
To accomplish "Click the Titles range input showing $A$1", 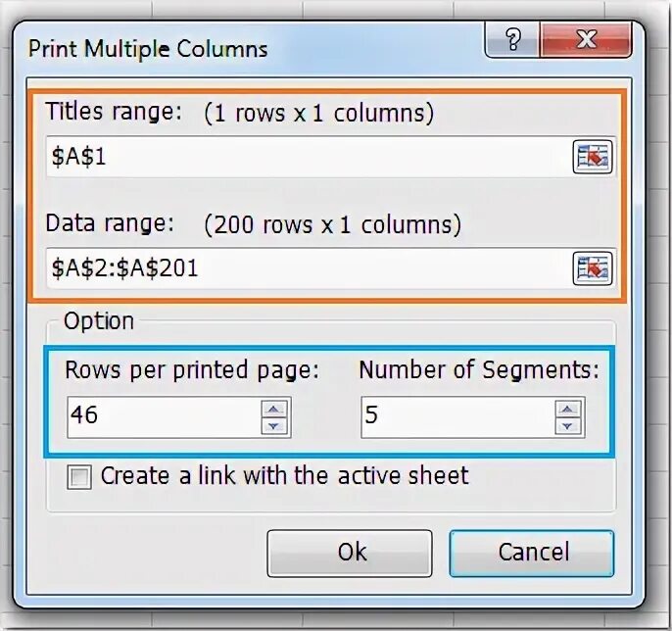I will [304, 157].
